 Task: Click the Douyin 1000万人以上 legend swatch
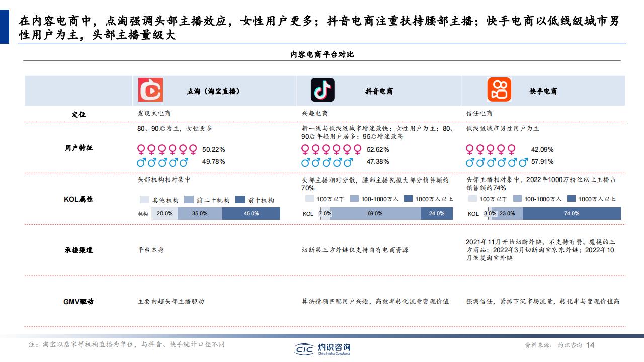point(409,199)
